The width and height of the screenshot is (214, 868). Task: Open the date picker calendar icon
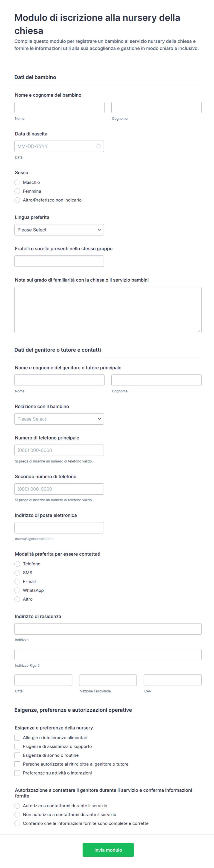pyautogui.click(x=98, y=146)
